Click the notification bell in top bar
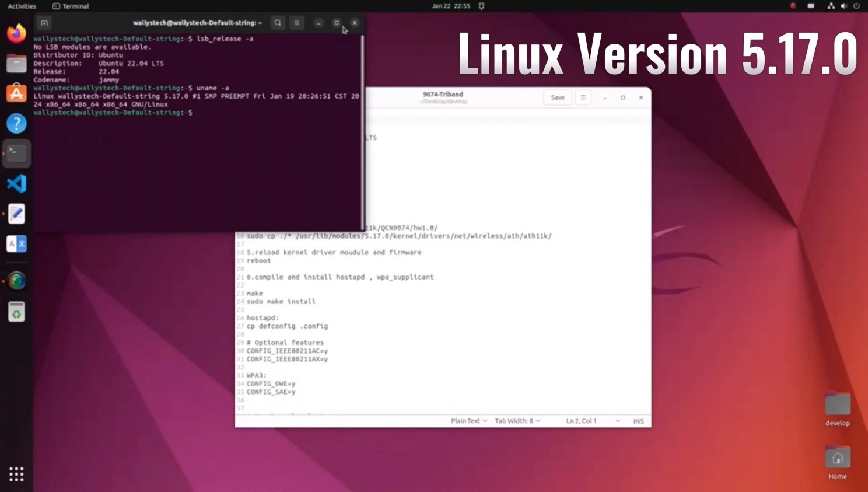The width and height of the screenshot is (868, 492). coord(481,6)
